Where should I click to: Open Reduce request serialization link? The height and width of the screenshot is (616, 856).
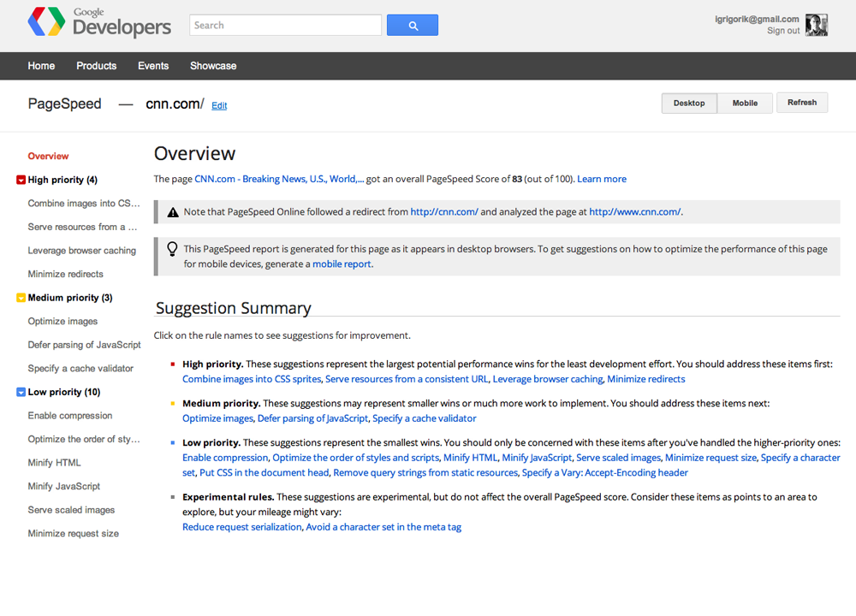[242, 527]
